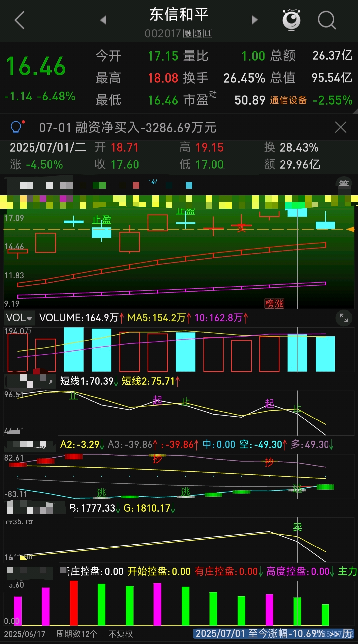
Task: Tap the MA5:154.2万 reading
Action: tap(159, 318)
